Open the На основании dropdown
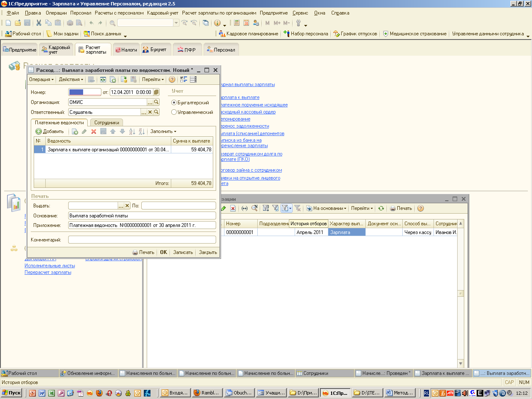The width and height of the screenshot is (532, 399). [327, 208]
